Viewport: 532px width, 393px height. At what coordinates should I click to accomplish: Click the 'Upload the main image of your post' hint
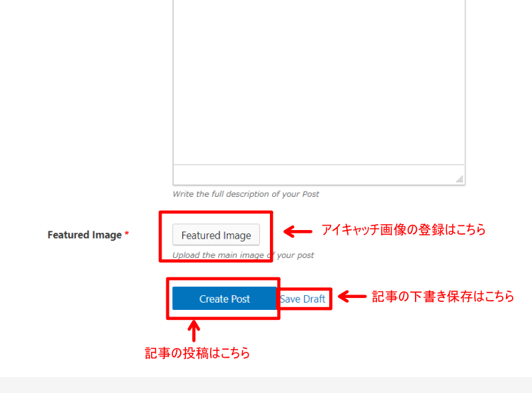pyautogui.click(x=243, y=255)
